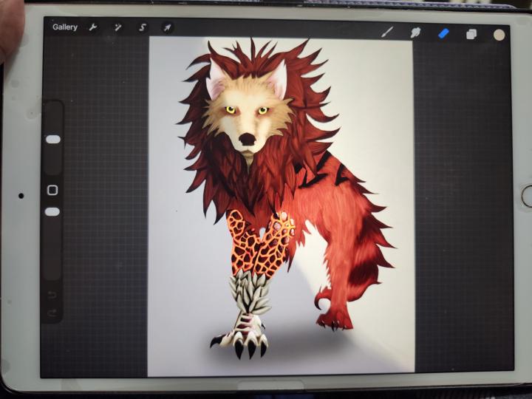This screenshot has height=399, width=532.
Task: Open the Adjustments magic wand menu
Action: click(x=117, y=27)
